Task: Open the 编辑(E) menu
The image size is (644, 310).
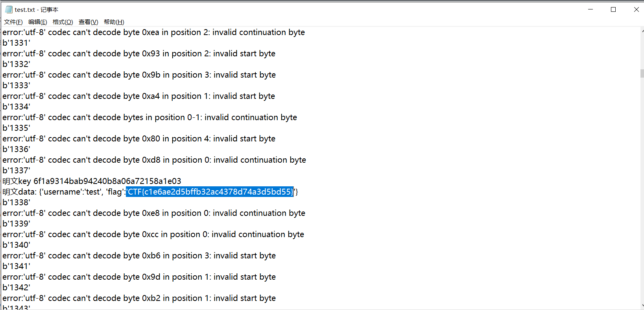Action: point(38,22)
